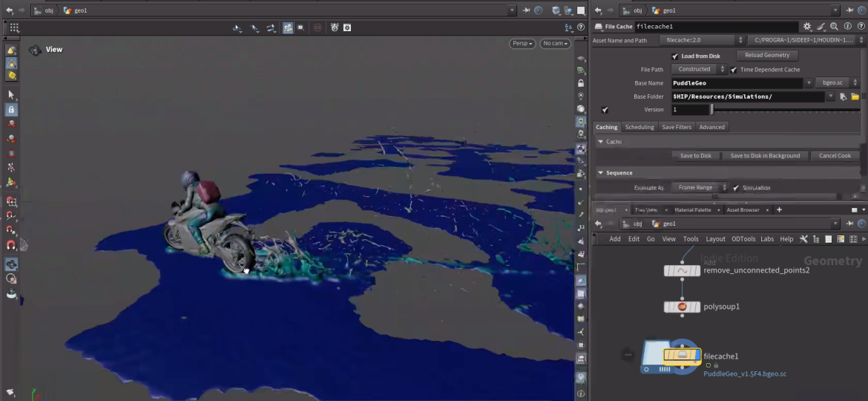Open the Layout menu in network editor
This screenshot has height=401, width=868.
pos(715,239)
